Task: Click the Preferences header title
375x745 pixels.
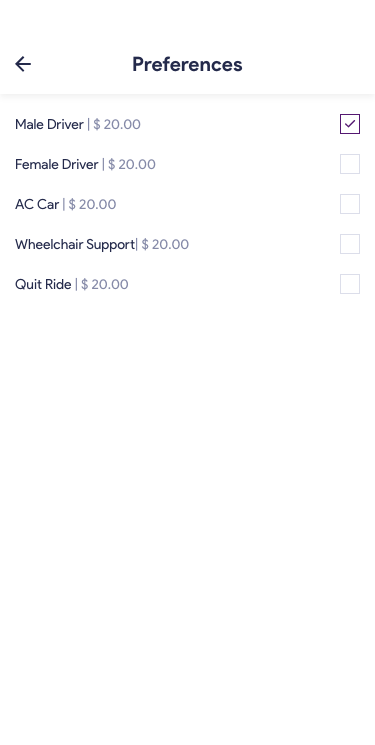Action: pos(187,64)
